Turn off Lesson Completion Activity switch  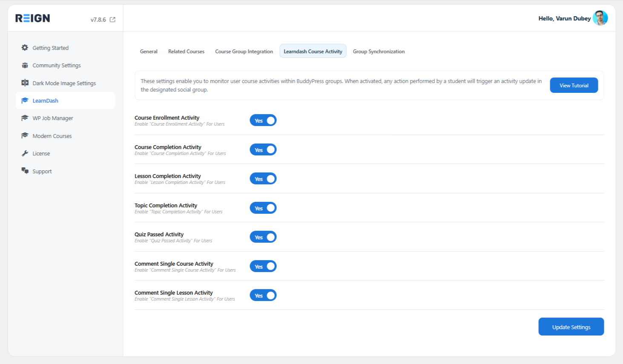click(x=263, y=179)
